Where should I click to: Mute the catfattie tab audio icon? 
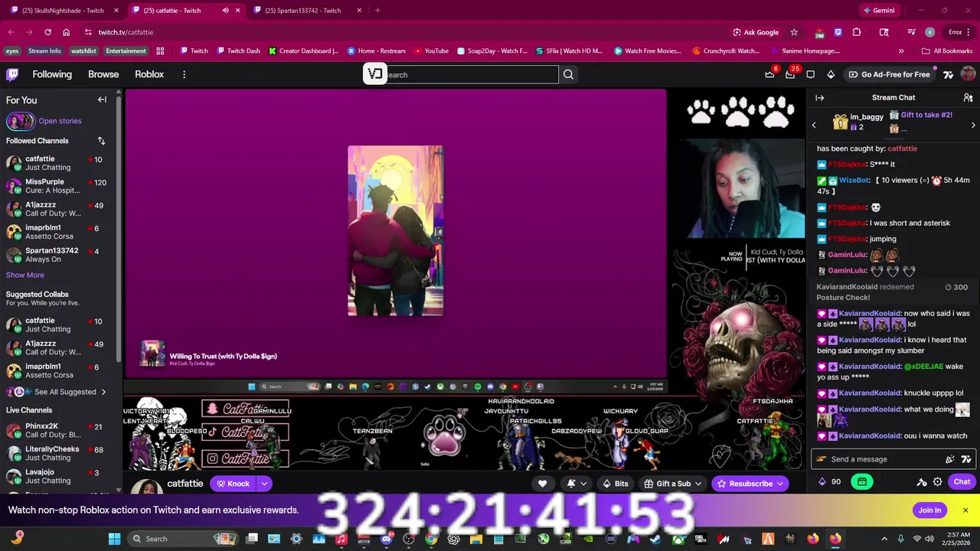coord(225,11)
